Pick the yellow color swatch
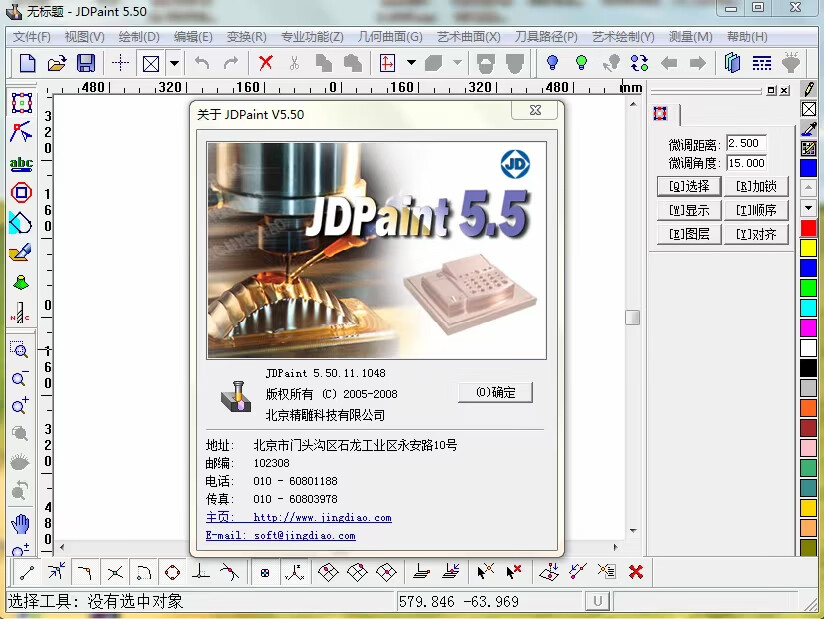 pos(808,248)
